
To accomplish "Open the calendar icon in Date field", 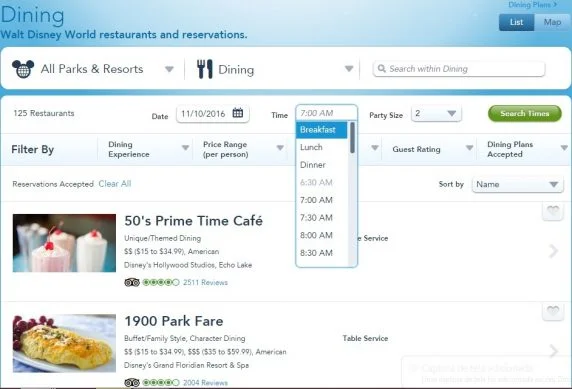I will tap(238, 113).
